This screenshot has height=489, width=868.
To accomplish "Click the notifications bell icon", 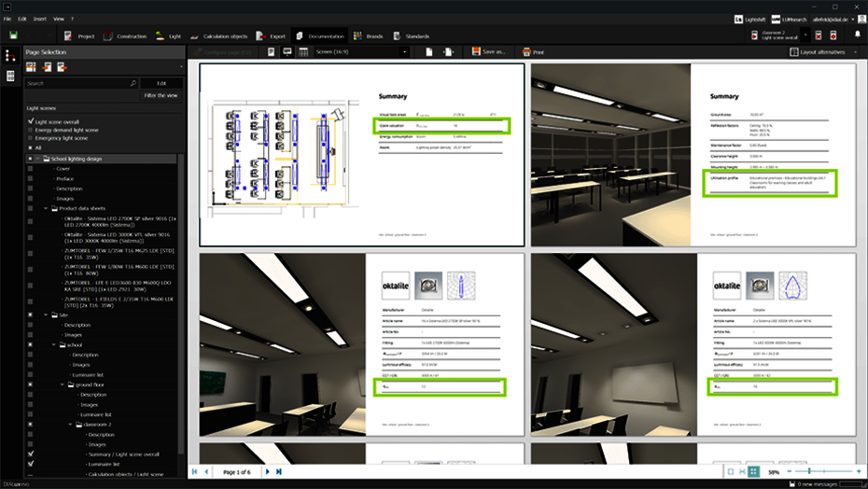I will 856,35.
